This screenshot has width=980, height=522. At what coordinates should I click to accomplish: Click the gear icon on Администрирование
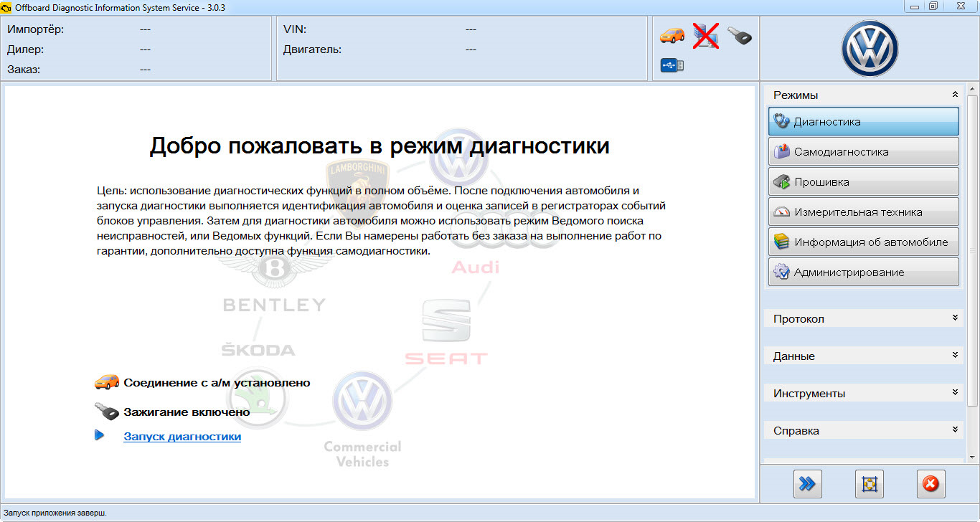tap(781, 272)
